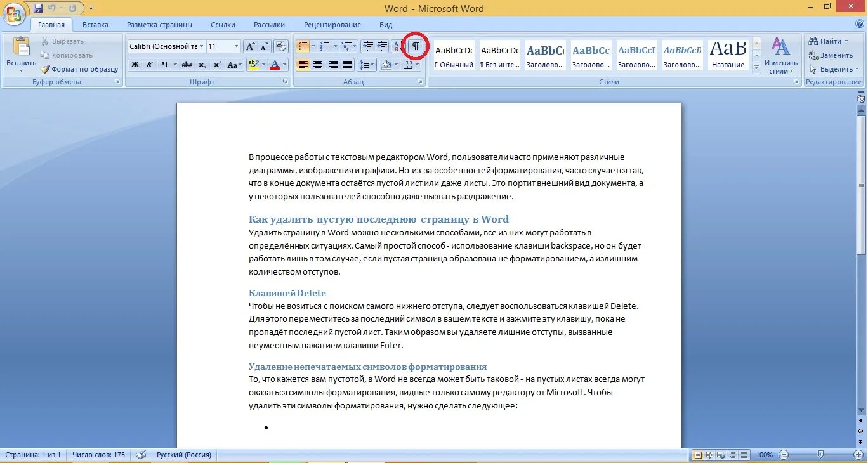Undo the last action
Image resolution: width=868 pixels, height=463 pixels.
[x=53, y=8]
